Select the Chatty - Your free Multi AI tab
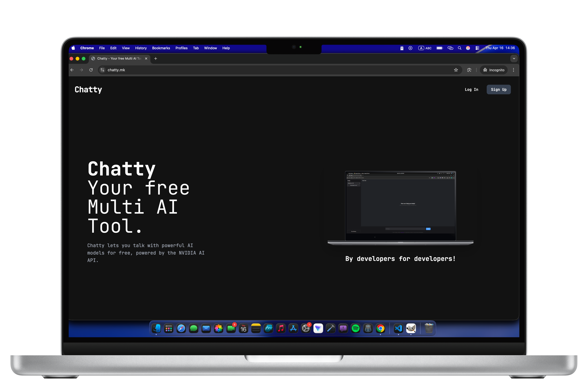The height and width of the screenshot is (382, 588). tap(120, 59)
